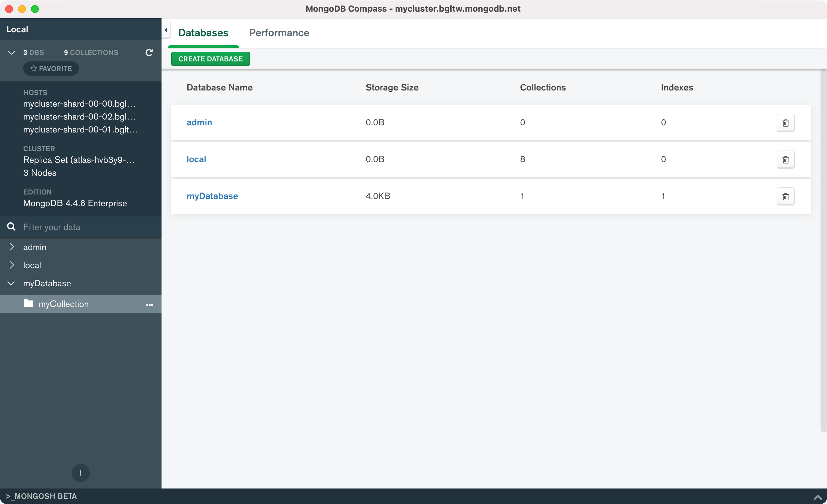Click trash icon for myDatabase row
The height and width of the screenshot is (504, 827).
[785, 197]
